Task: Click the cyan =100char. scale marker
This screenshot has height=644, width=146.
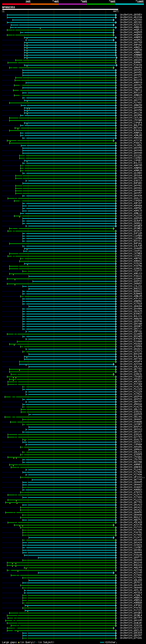Action: [102, 642]
